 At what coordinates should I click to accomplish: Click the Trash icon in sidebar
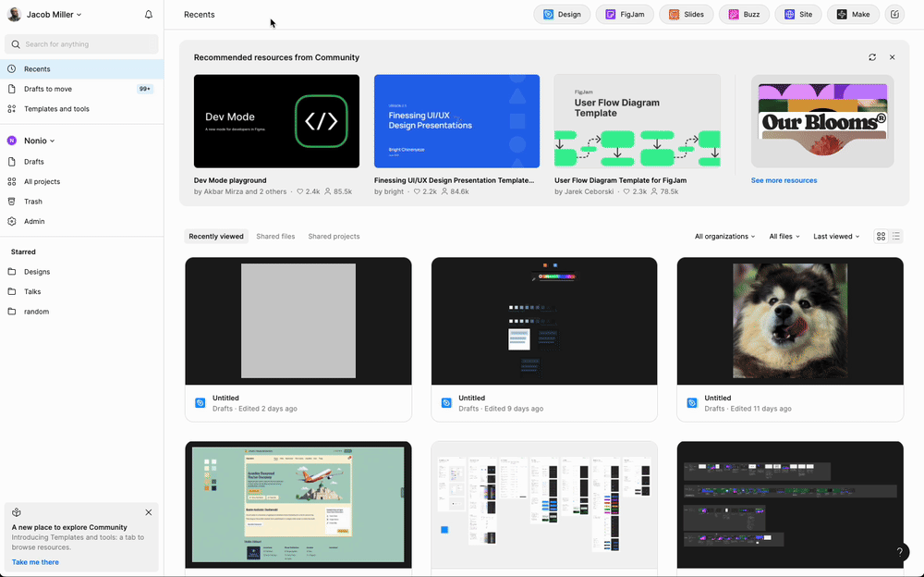[12, 202]
